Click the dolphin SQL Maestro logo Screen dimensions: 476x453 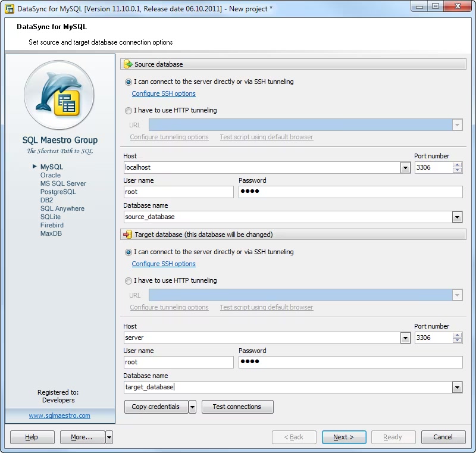(x=59, y=96)
